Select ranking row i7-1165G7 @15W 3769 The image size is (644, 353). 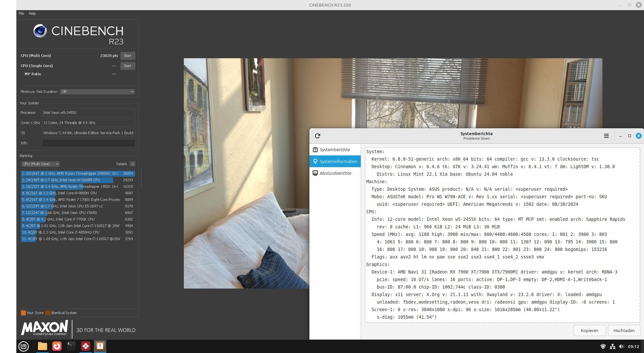tap(78, 239)
